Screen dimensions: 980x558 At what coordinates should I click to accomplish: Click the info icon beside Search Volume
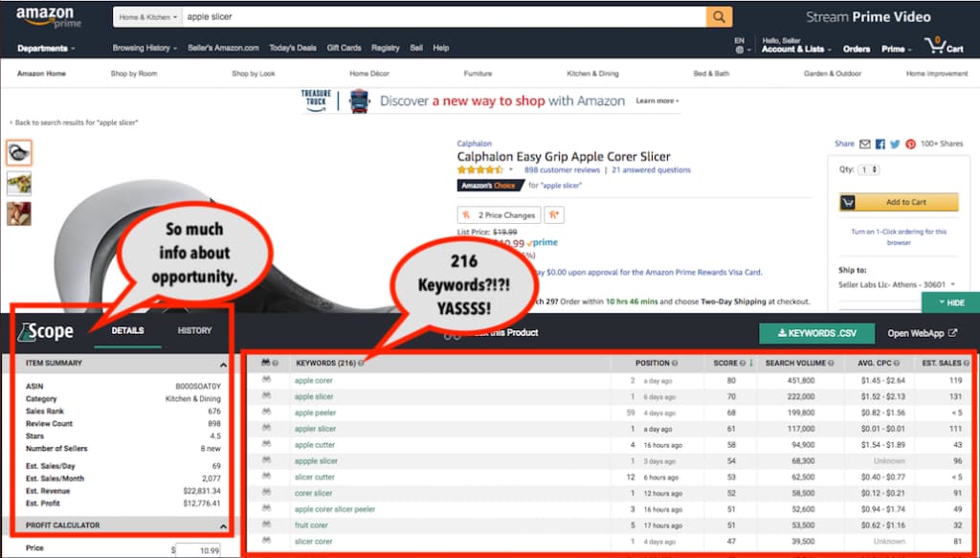831,363
